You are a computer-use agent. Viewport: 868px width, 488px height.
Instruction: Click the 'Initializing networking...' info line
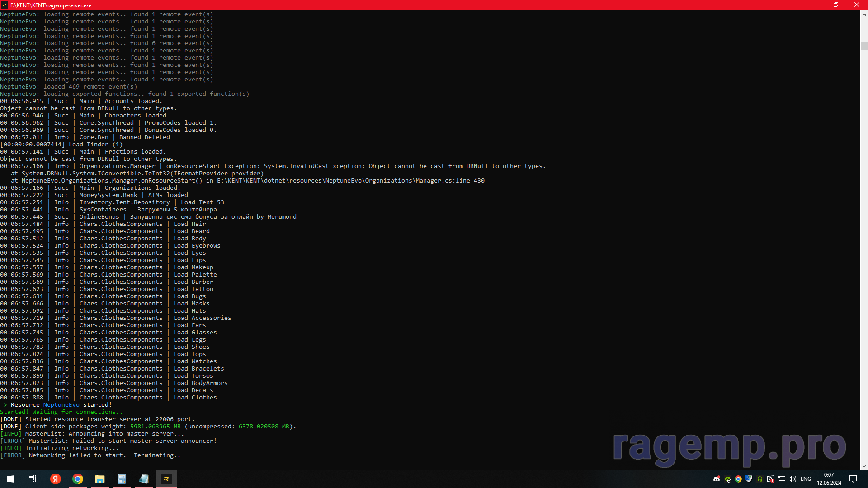coord(60,448)
